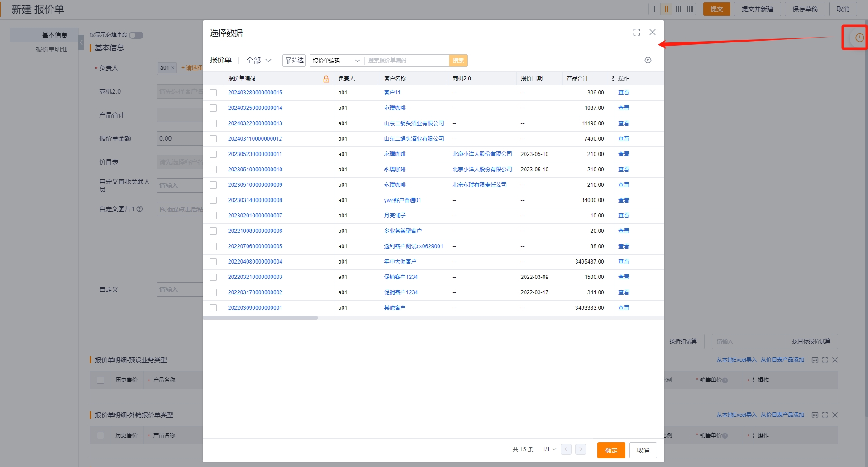Switch to the 基本信息 section tab
This screenshot has height=467, width=868.
[x=55, y=34]
